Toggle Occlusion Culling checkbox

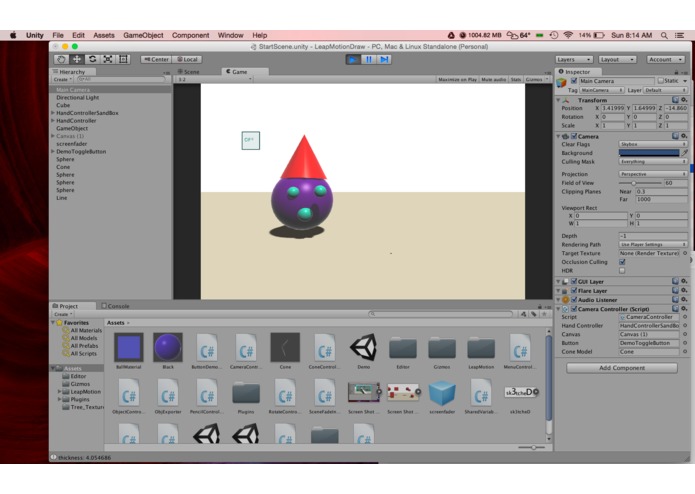[x=622, y=262]
